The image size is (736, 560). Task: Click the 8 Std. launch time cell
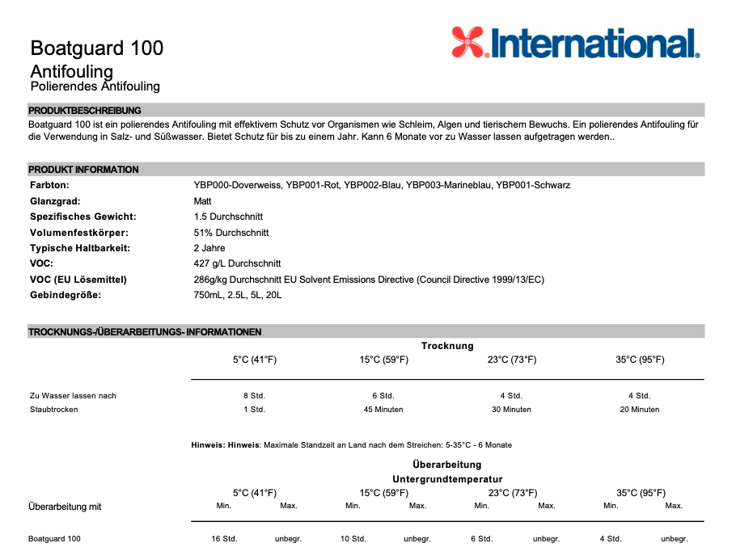tap(254, 396)
